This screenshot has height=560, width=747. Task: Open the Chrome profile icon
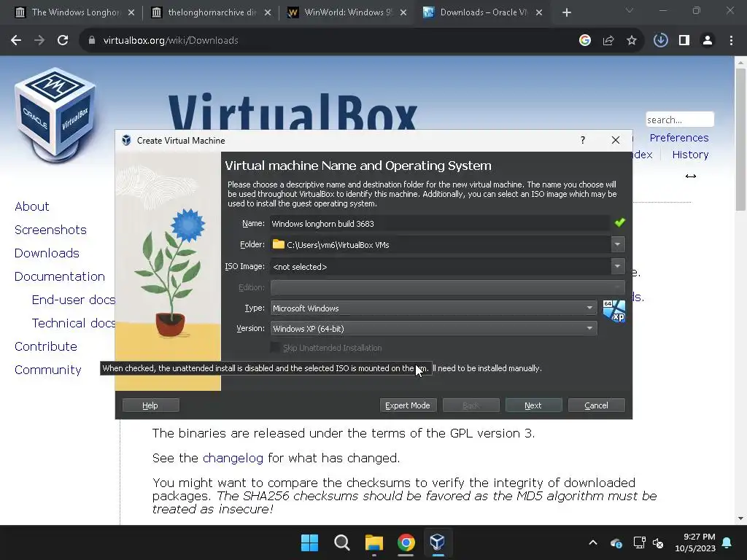(x=708, y=41)
